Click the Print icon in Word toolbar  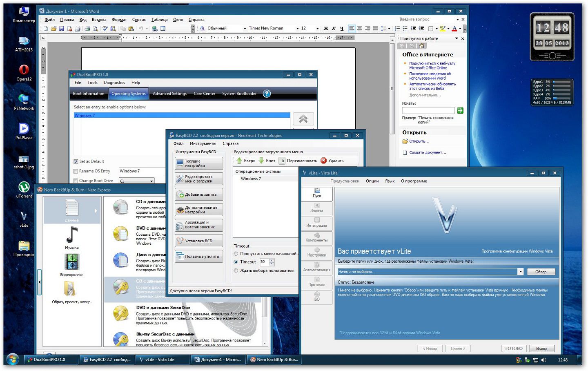[x=87, y=29]
